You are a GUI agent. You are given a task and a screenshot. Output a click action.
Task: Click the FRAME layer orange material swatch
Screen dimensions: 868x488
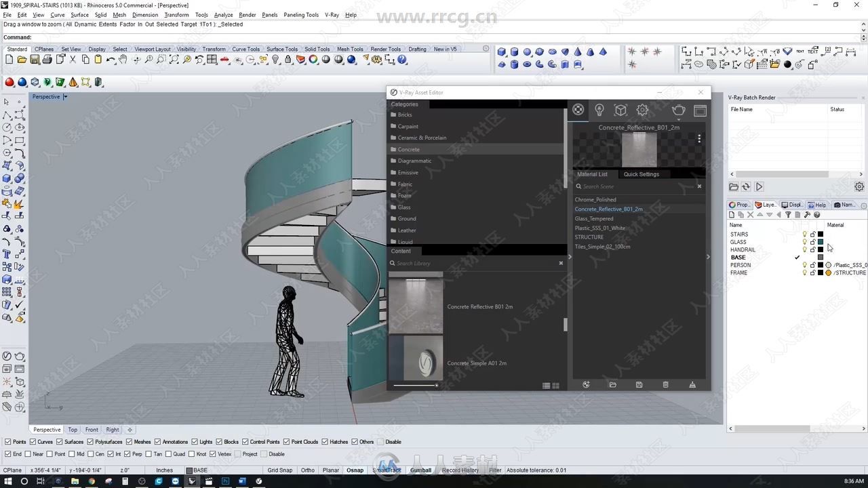[828, 273]
